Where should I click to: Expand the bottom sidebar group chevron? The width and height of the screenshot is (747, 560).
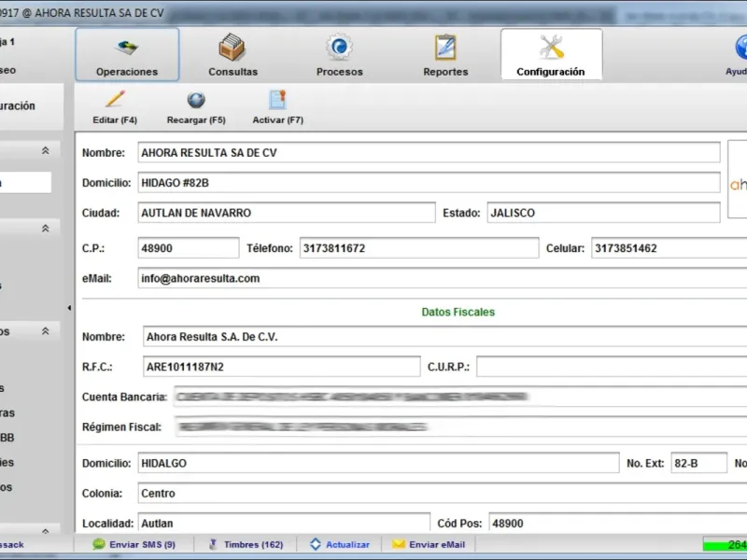tap(45, 530)
